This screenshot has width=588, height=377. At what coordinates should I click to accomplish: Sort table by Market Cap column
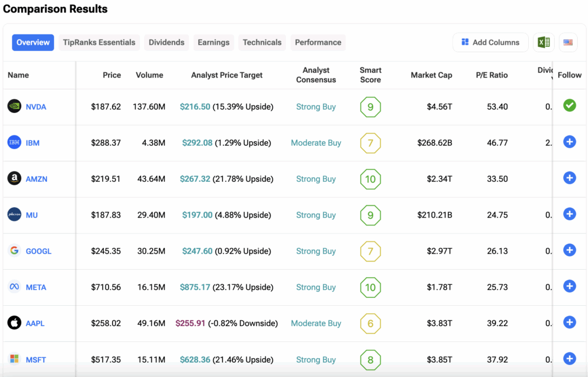431,75
